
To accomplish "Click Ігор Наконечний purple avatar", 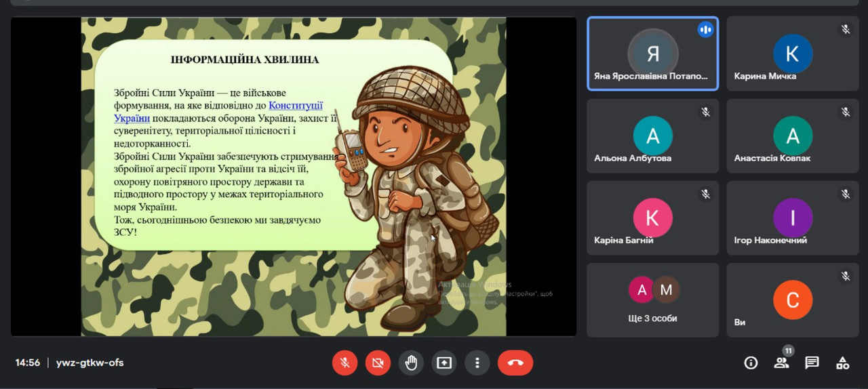I will pos(793,218).
